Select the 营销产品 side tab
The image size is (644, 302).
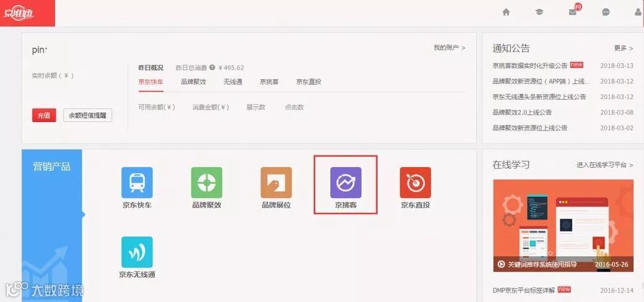(52, 166)
